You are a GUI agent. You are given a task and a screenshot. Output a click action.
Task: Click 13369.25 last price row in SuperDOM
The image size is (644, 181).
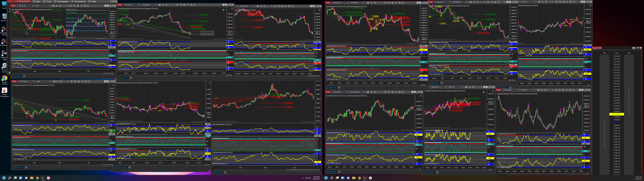tap(616, 114)
